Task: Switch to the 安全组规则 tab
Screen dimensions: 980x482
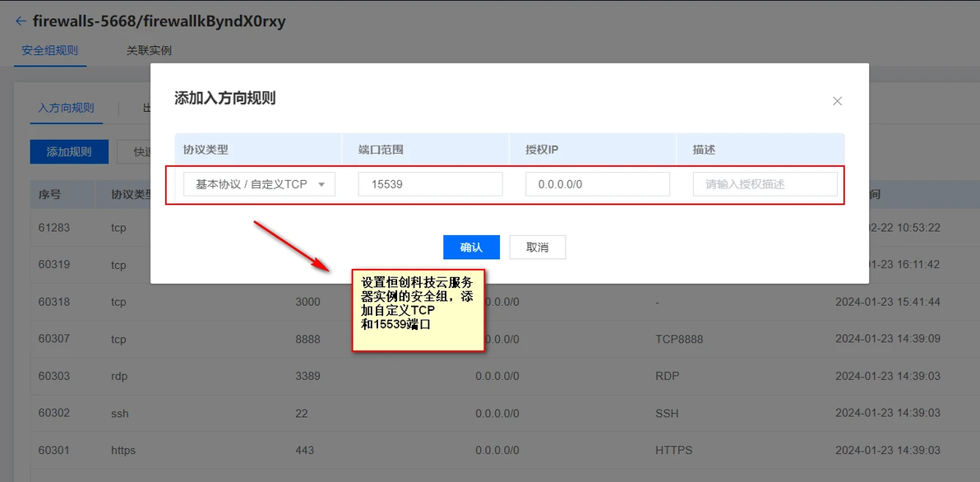Action: [50, 51]
